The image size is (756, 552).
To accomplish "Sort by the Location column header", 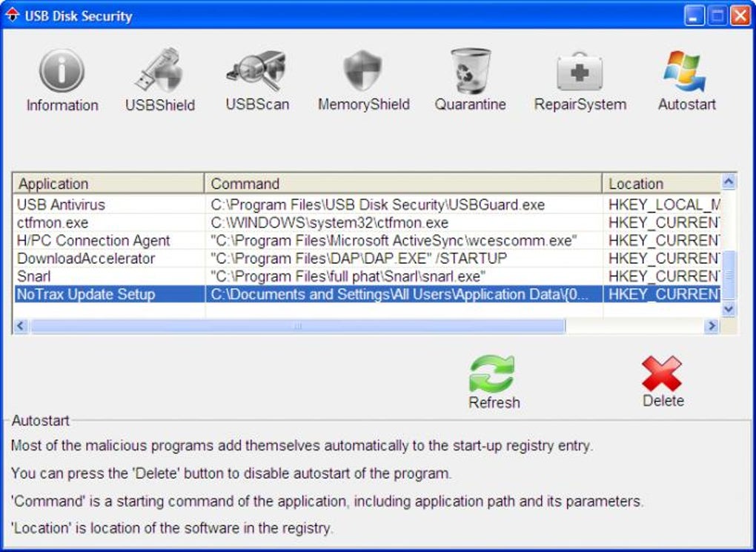I will click(661, 184).
